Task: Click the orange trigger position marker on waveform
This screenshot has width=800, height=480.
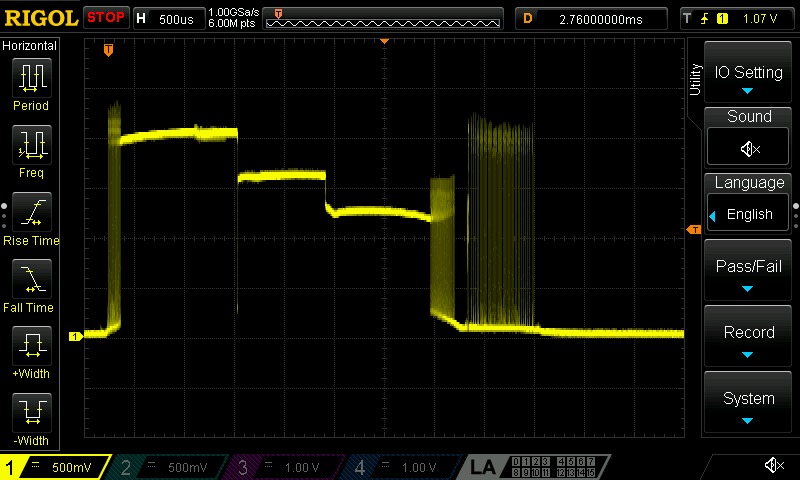Action: coord(108,50)
